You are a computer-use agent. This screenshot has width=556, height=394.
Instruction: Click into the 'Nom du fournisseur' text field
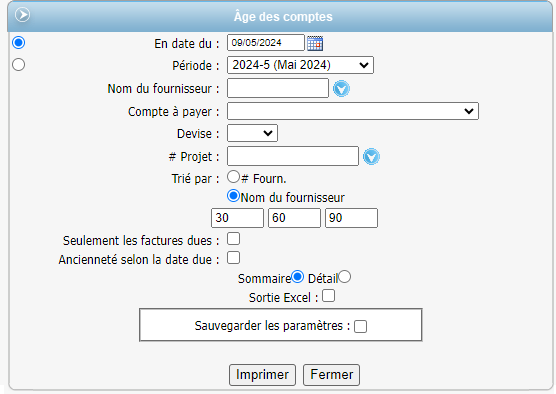pos(278,88)
